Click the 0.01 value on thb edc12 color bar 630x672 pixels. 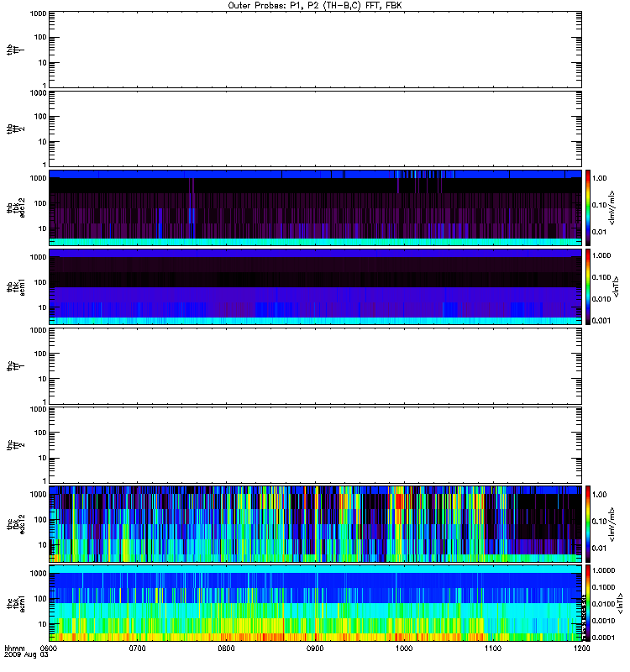600,232
